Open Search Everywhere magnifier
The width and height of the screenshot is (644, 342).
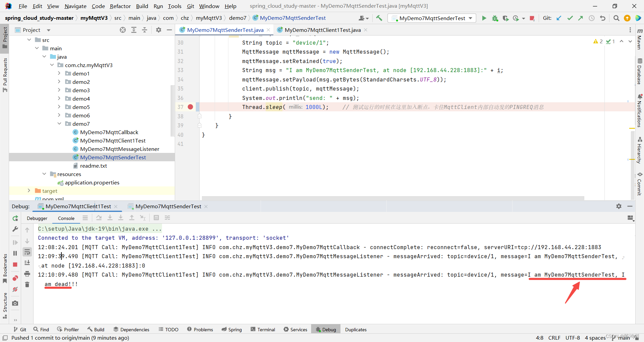[x=616, y=18]
